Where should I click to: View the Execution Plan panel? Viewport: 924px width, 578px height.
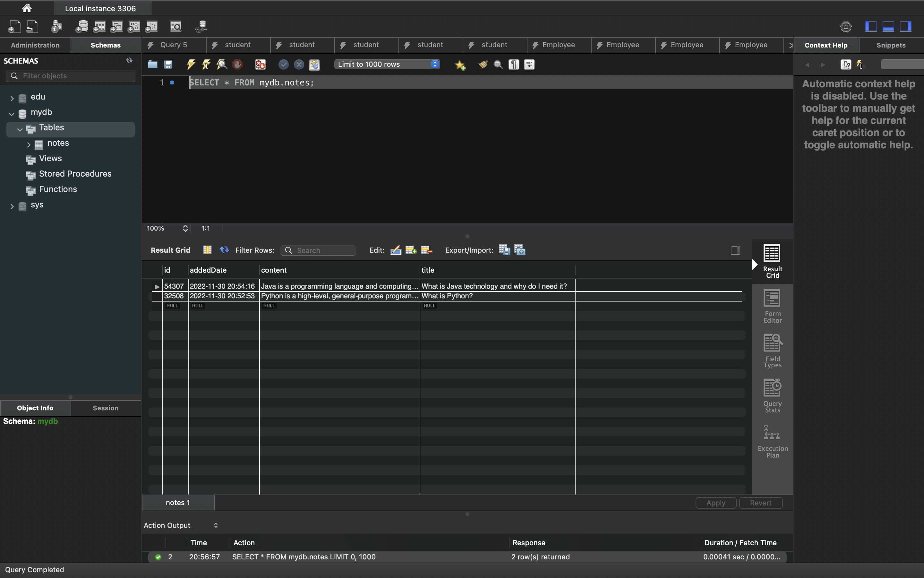[x=773, y=441]
